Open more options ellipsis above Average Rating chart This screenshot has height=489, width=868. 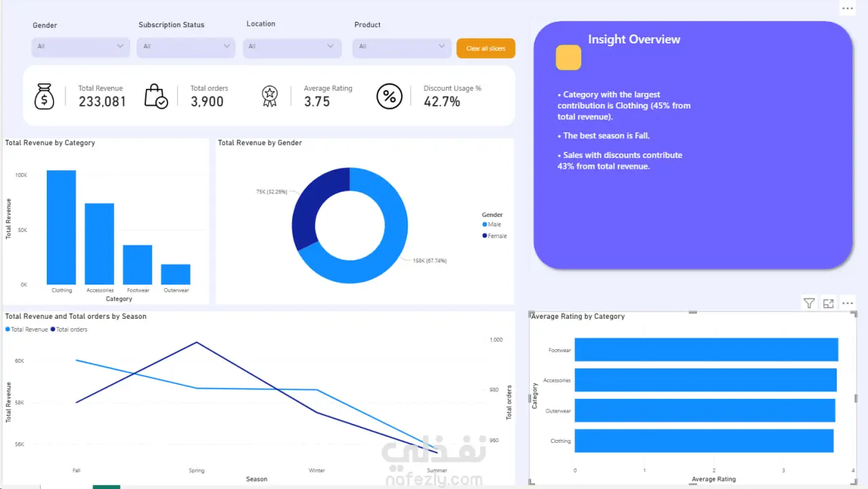pos(847,303)
